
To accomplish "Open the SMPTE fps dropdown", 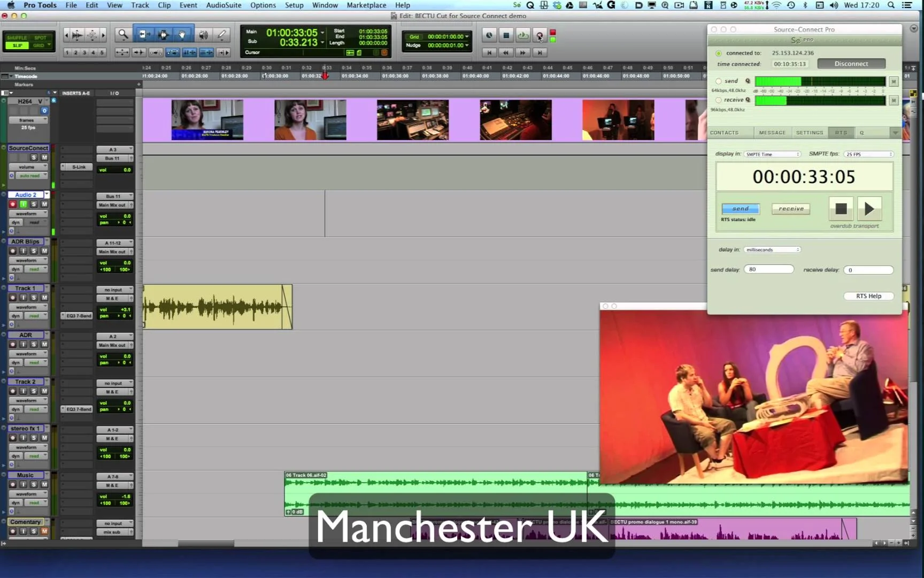I will (x=868, y=154).
